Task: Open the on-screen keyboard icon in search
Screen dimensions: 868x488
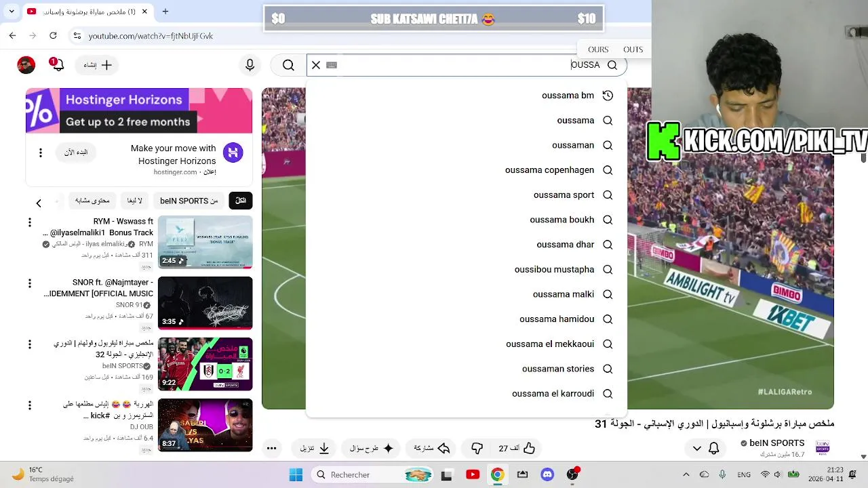Action: (x=332, y=65)
